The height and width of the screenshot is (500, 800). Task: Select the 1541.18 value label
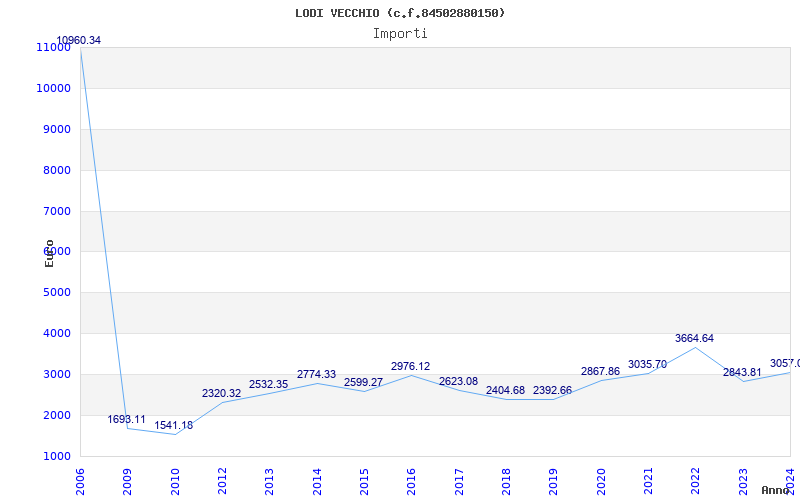pyautogui.click(x=174, y=426)
